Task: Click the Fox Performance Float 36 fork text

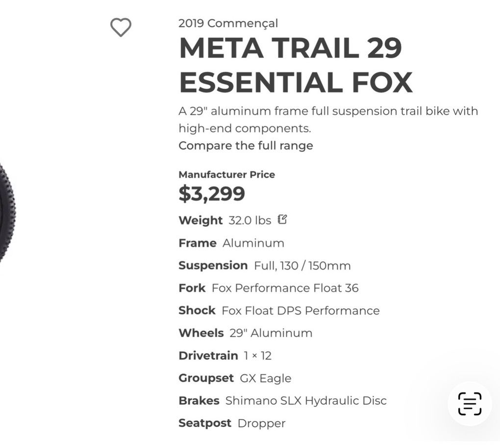Action: 285,288
